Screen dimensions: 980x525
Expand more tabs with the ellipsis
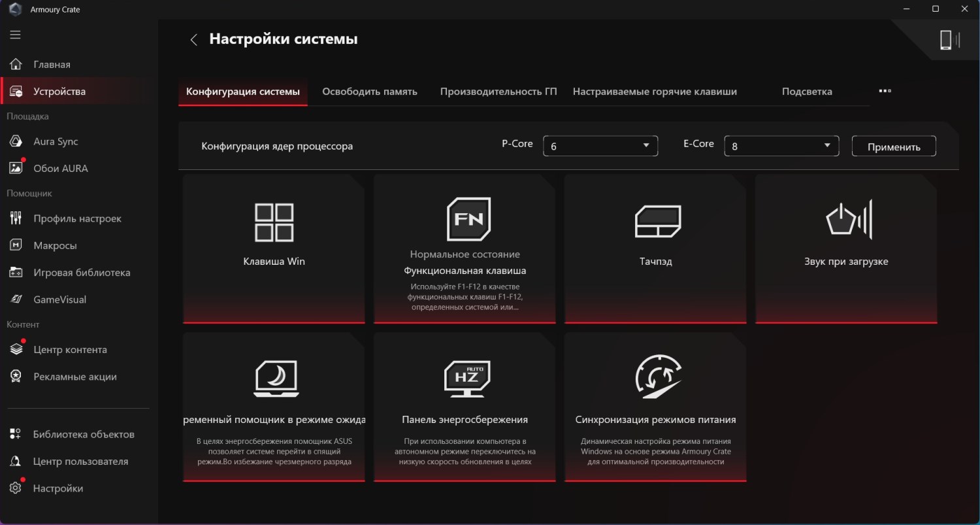(x=885, y=91)
